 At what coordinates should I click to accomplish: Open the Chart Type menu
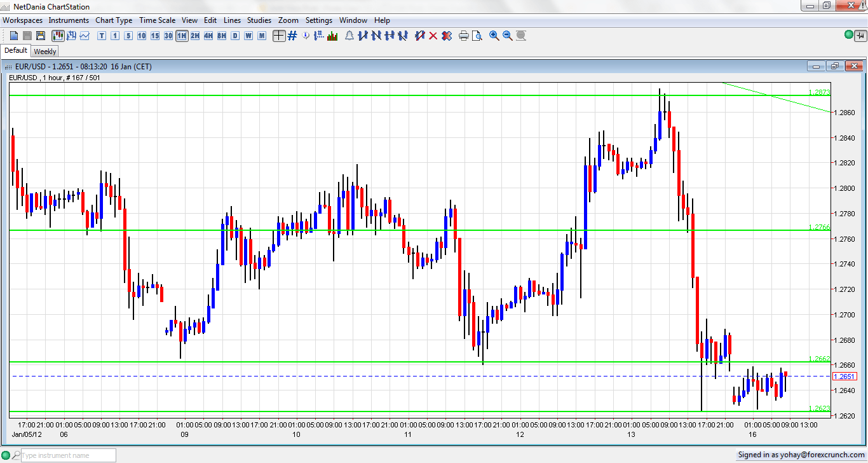pos(114,20)
